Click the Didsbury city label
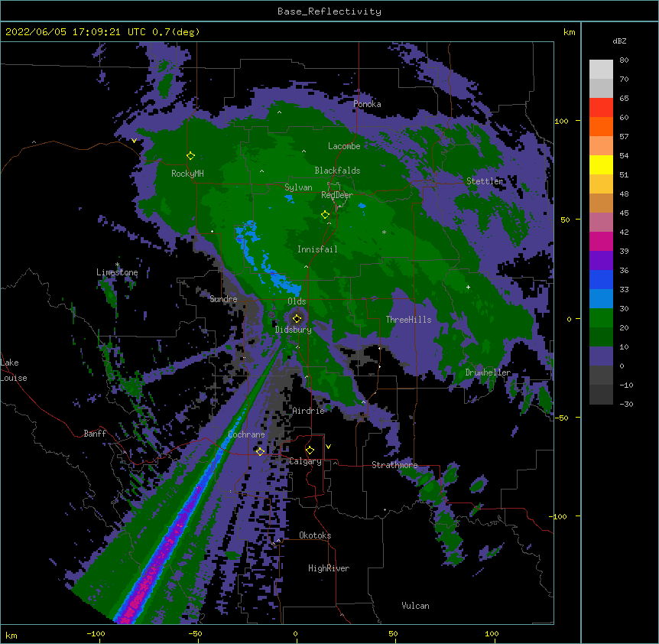The image size is (659, 644). coord(294,330)
